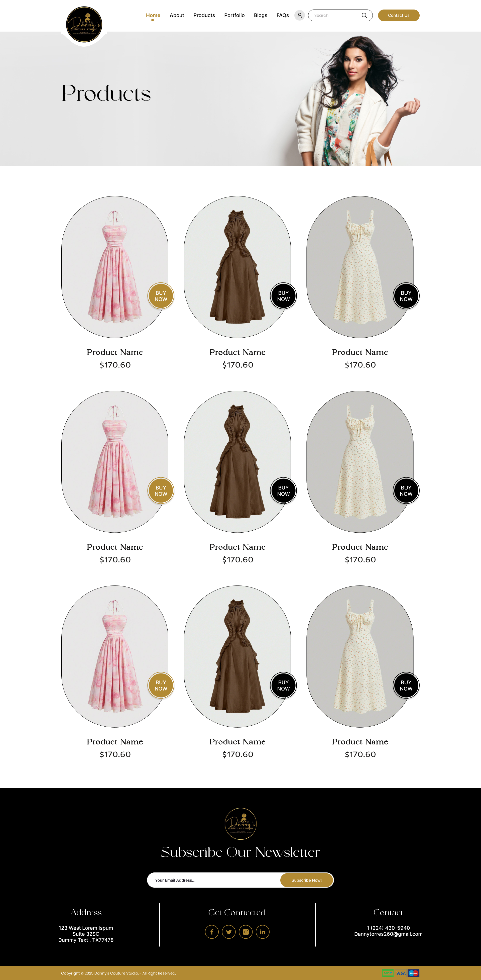Open the Instagram social icon

coord(246,932)
